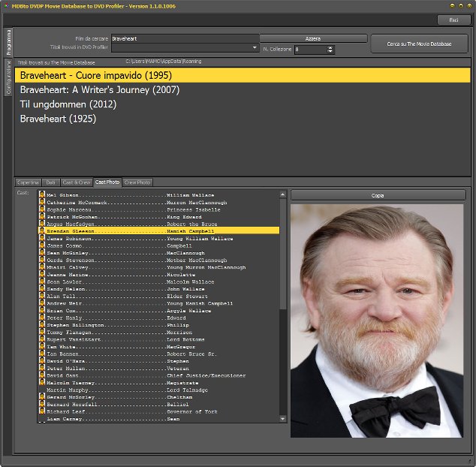Click photo icon beside Rupert Vansittart
Image resolution: width=476 pixels, height=467 pixels.
click(42, 339)
